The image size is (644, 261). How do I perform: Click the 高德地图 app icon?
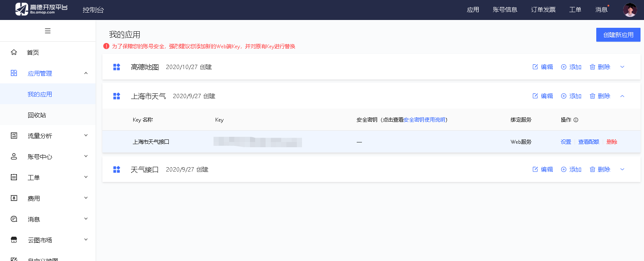[x=116, y=67]
